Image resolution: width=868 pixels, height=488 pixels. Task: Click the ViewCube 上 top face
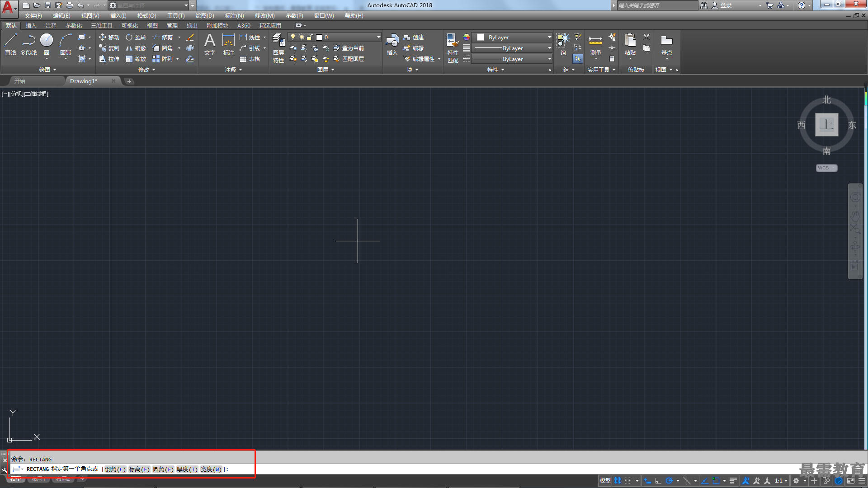click(x=826, y=125)
